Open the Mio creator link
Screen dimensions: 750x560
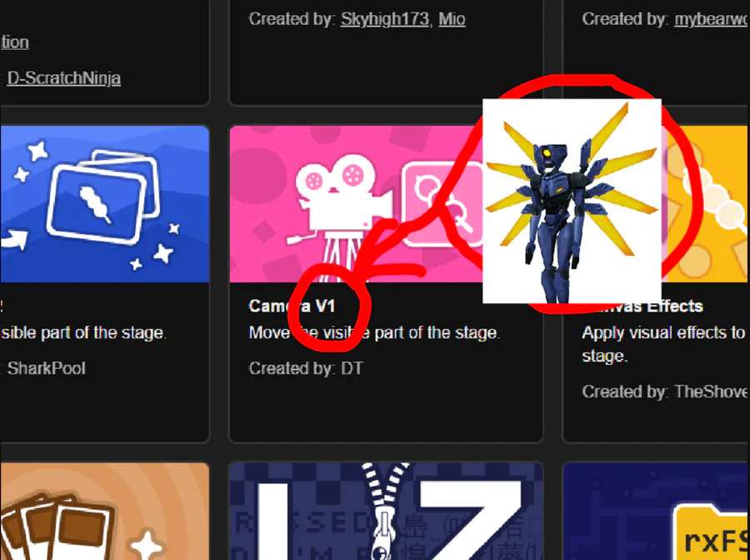click(x=452, y=19)
